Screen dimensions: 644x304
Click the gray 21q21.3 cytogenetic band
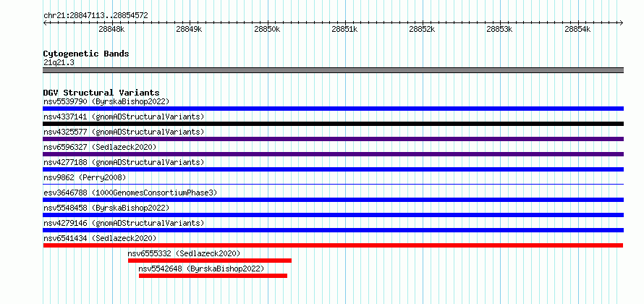coord(333,70)
